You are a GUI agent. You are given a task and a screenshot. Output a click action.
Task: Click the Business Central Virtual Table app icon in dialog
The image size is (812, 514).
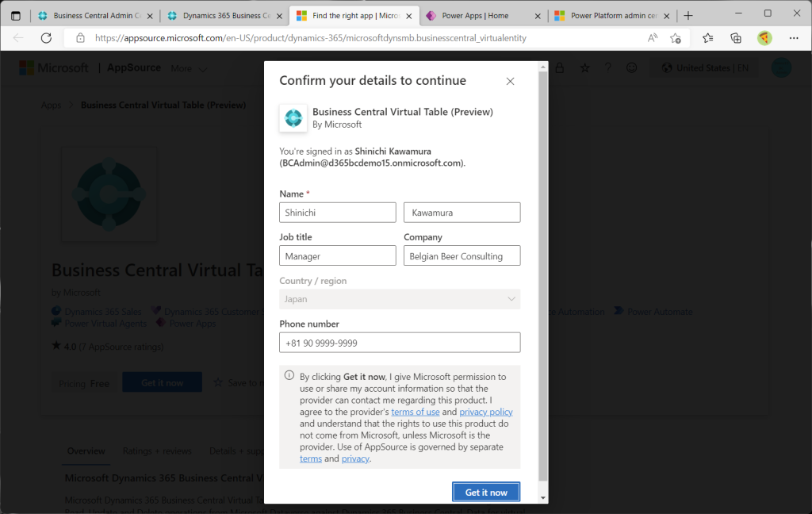coord(293,118)
